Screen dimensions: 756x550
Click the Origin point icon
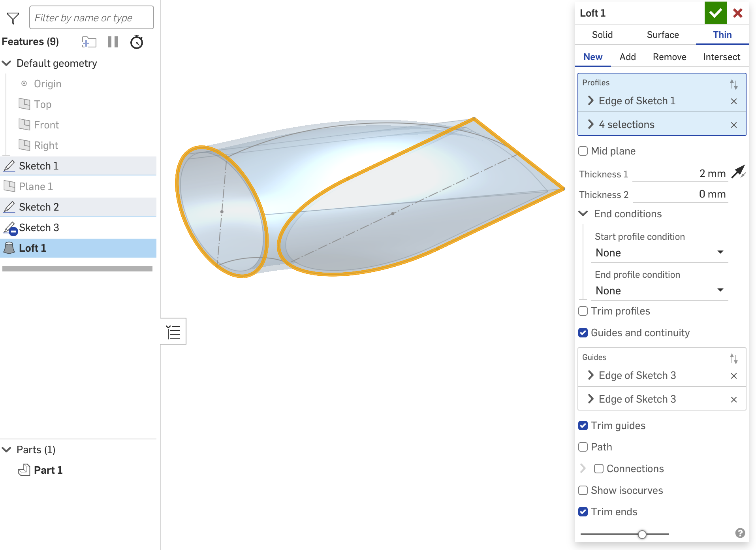[24, 83]
